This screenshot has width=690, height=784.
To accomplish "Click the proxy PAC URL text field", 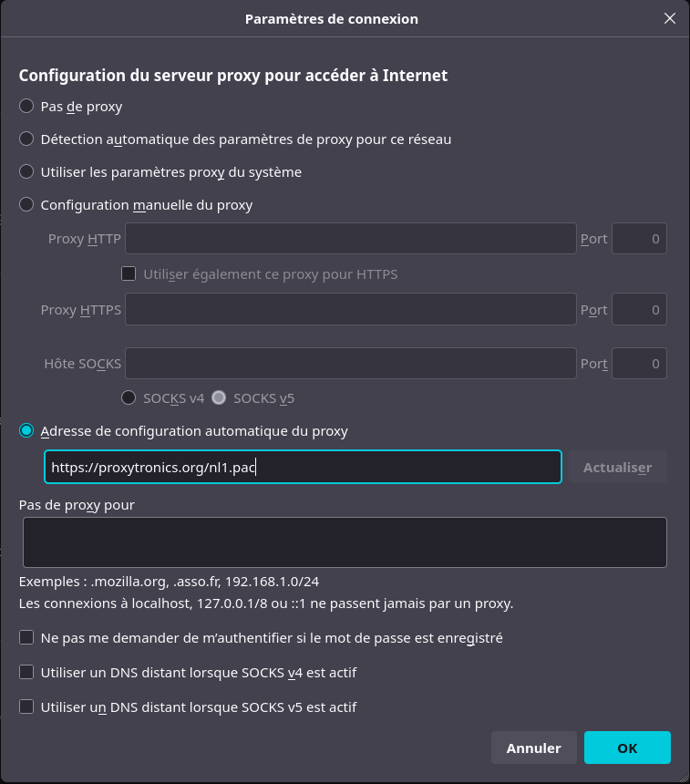I will (x=303, y=467).
